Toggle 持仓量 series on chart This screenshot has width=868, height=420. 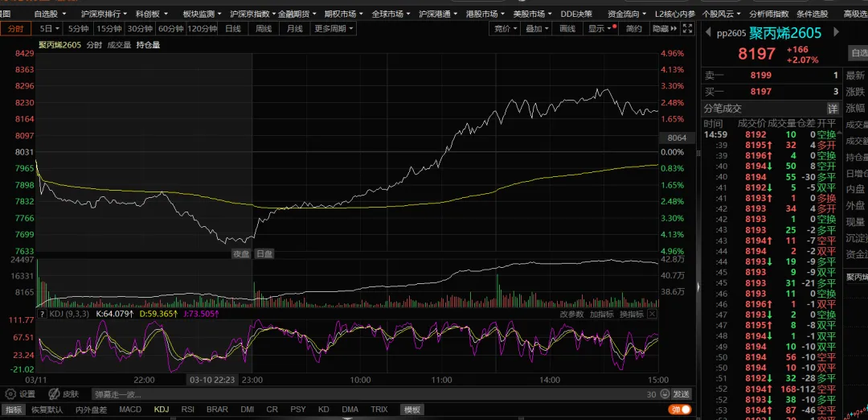tap(148, 45)
